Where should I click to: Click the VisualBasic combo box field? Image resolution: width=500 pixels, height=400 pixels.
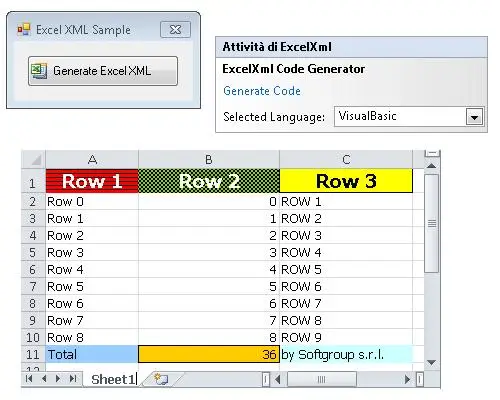[409, 117]
